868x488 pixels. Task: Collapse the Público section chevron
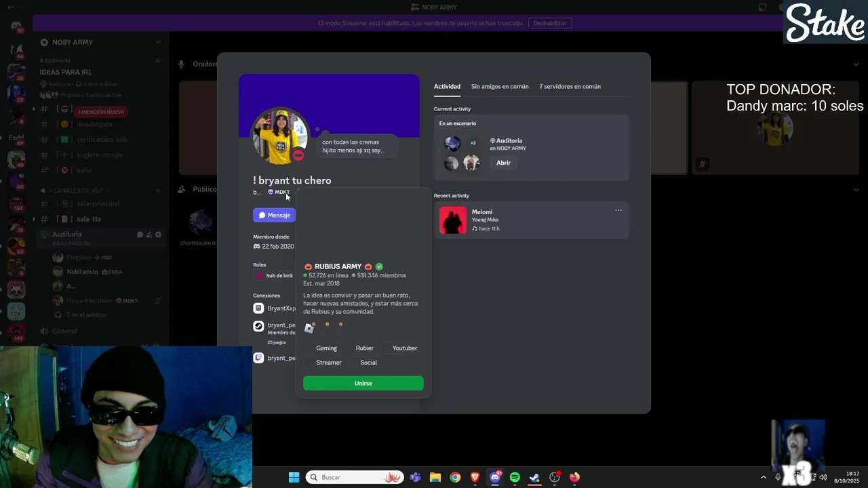(x=856, y=190)
